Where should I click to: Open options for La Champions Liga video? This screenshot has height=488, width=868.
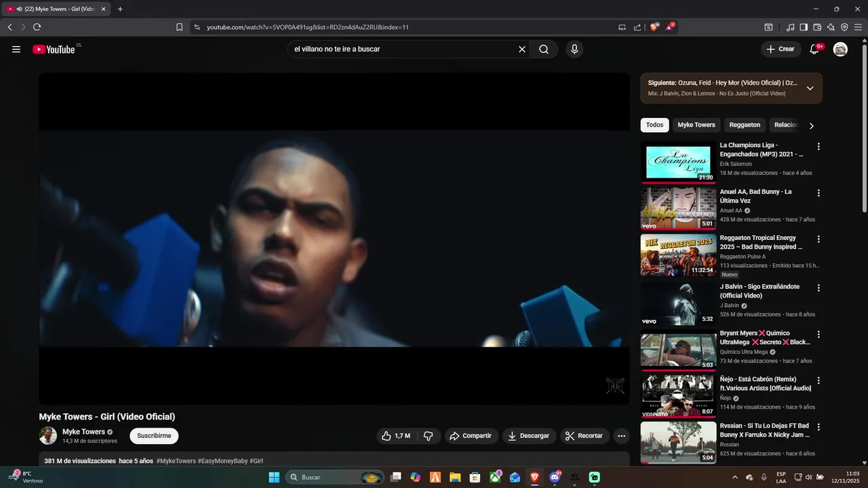coord(818,146)
